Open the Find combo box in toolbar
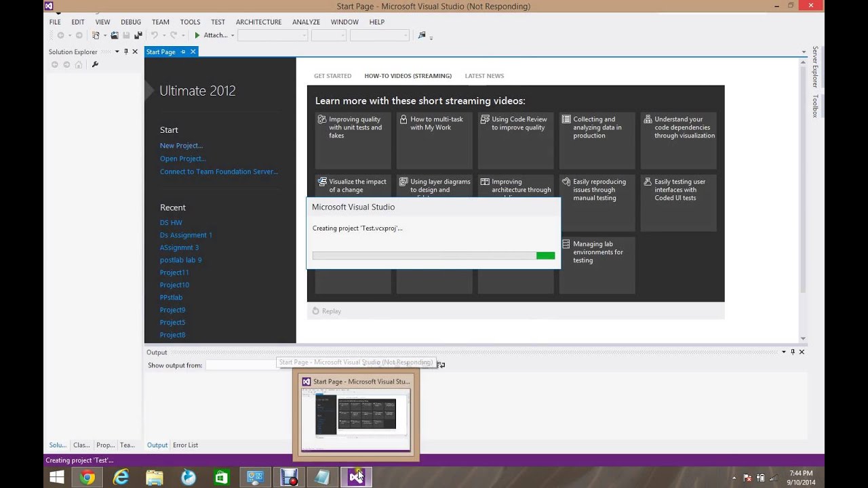868x488 pixels. 380,35
